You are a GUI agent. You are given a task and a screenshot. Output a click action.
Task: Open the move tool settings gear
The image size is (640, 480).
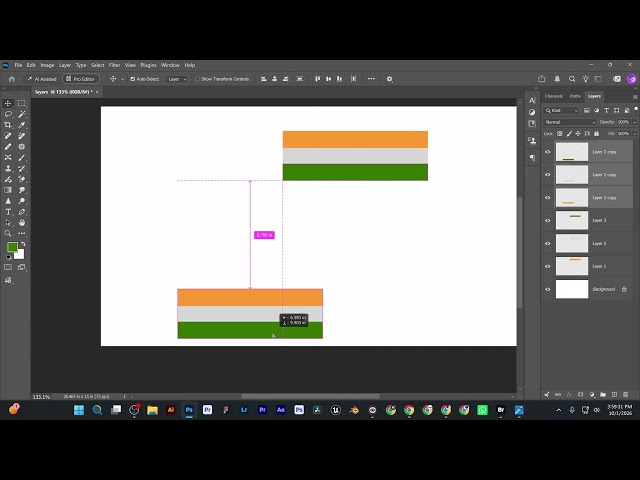389,79
